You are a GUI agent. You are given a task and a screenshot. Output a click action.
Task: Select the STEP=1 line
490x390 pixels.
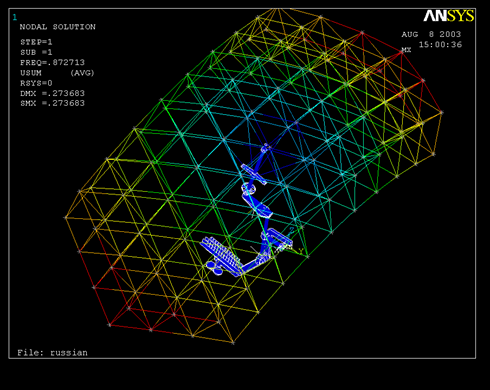tap(36, 42)
